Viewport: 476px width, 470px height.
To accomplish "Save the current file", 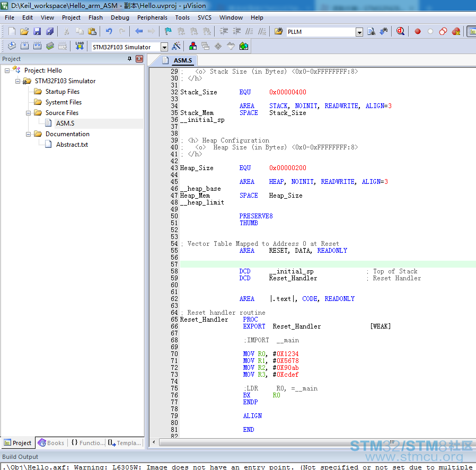I will tap(37, 32).
